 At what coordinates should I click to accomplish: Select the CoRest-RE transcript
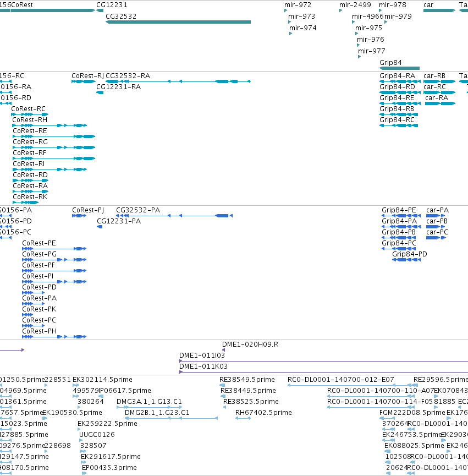pos(54,136)
